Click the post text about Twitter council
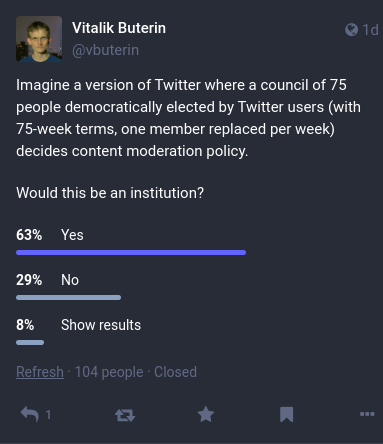The image size is (383, 444). click(188, 118)
